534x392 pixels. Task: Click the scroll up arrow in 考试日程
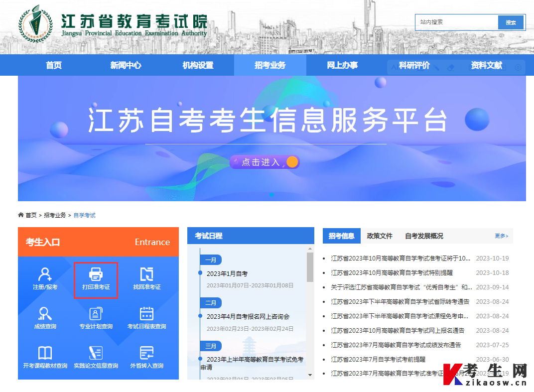(x=310, y=249)
